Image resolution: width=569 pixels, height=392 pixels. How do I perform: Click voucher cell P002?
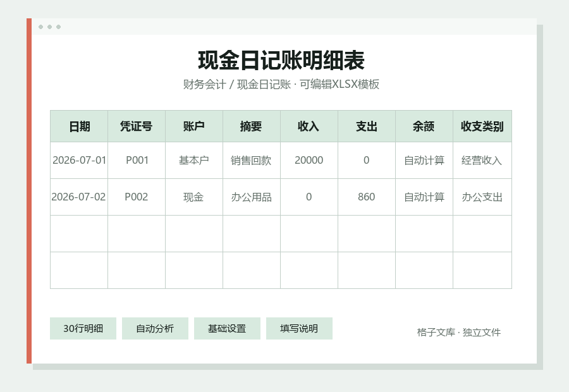click(137, 197)
